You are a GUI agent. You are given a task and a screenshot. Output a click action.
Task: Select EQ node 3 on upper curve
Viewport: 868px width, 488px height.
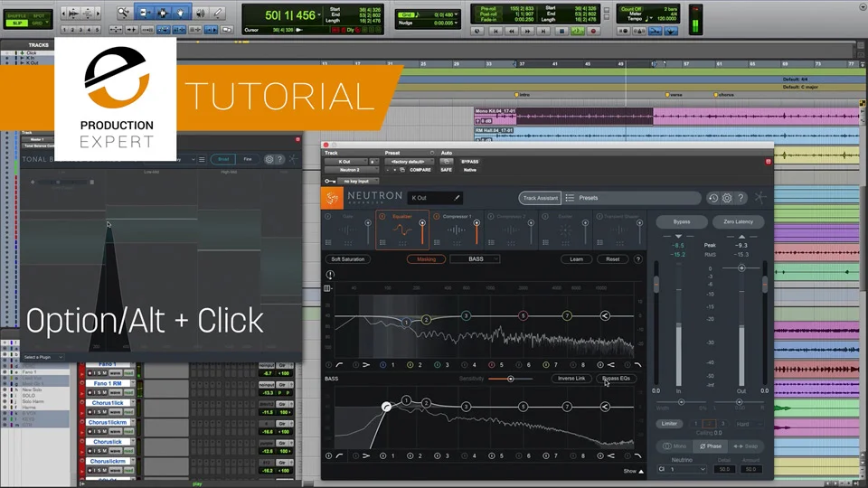click(467, 315)
